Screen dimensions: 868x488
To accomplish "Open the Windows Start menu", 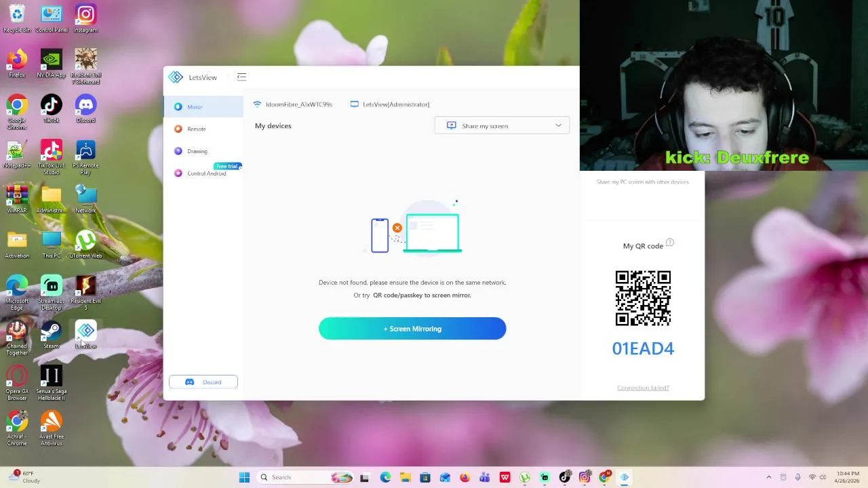I will [x=244, y=477].
